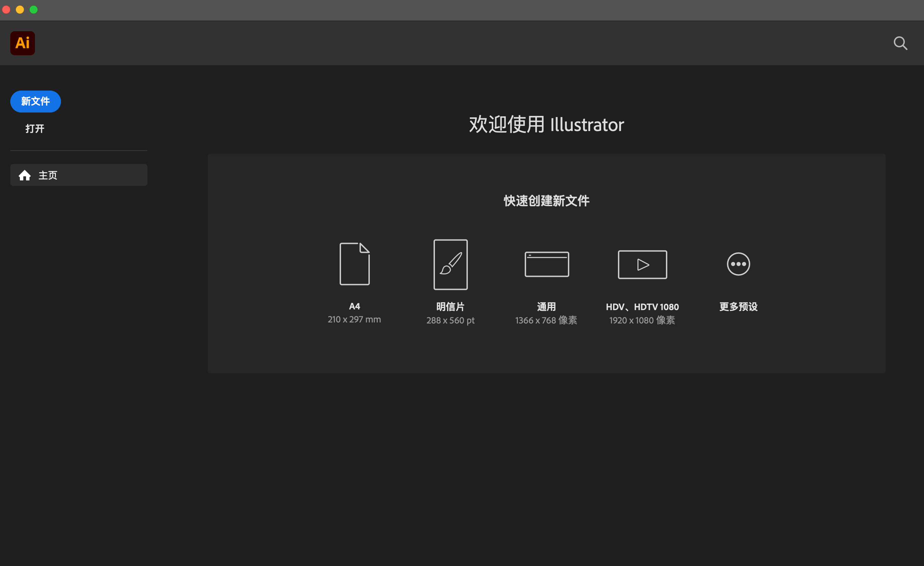The height and width of the screenshot is (566, 924).
Task: Select the 主页 home tab in sidebar
Action: point(79,175)
